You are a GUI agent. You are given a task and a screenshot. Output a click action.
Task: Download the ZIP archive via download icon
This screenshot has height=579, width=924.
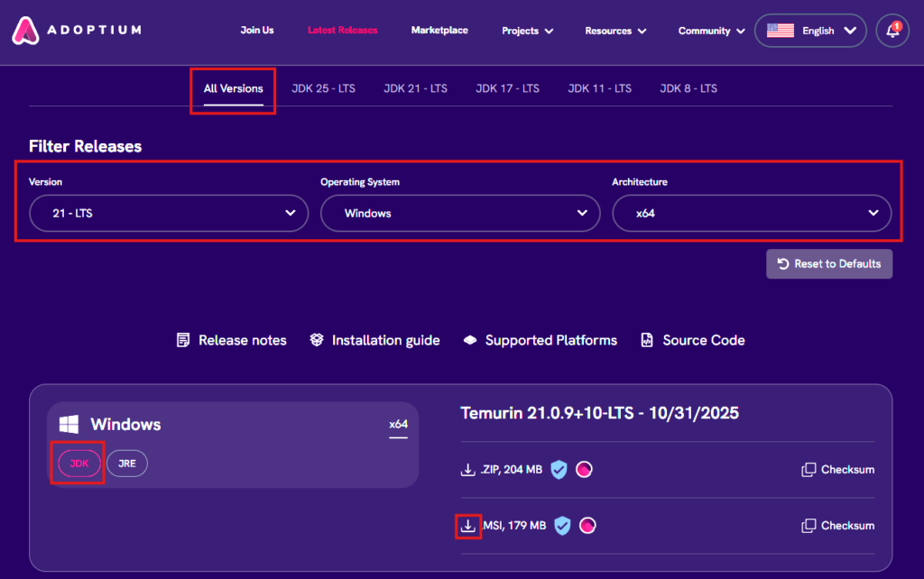(467, 470)
